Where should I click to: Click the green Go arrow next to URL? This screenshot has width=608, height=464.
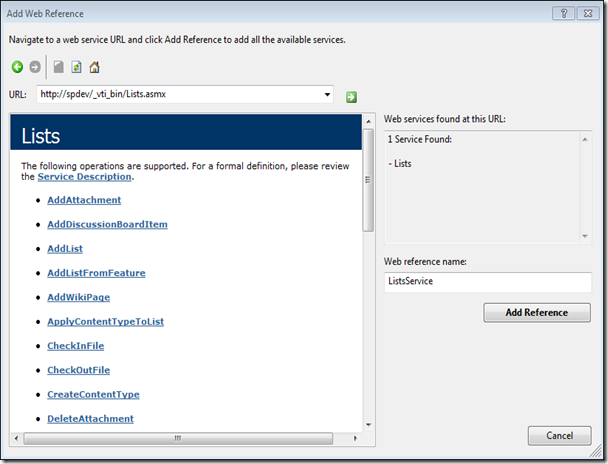coord(351,97)
